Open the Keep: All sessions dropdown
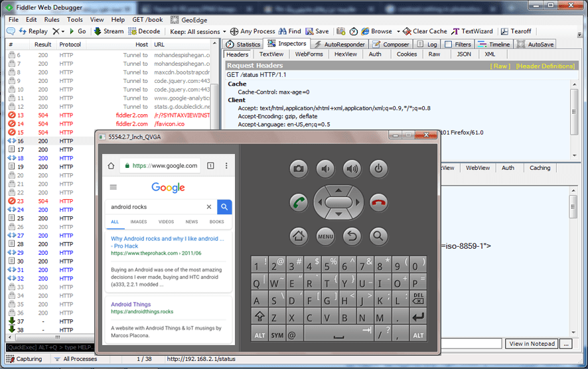This screenshot has height=369, width=588. 198,31
